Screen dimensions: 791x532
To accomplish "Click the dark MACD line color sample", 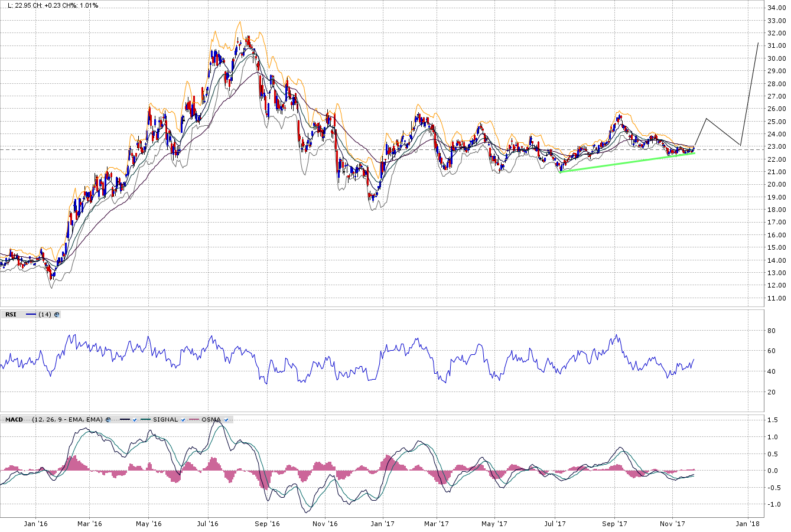I will (125, 420).
